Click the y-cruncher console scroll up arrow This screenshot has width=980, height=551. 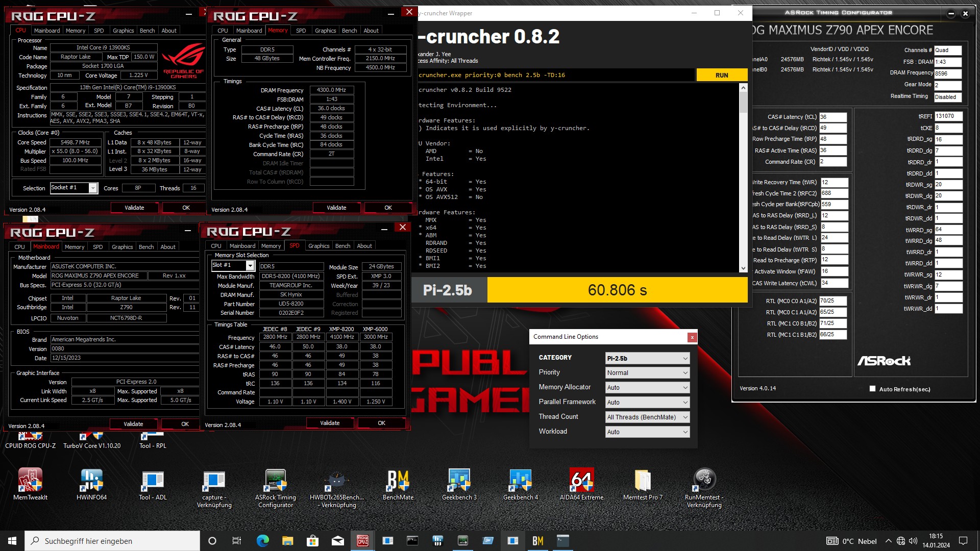743,88
